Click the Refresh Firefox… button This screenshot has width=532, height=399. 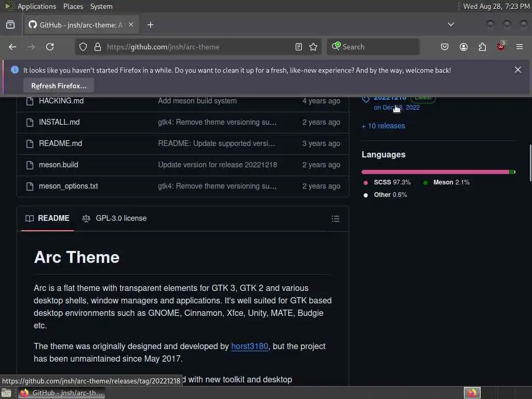pos(59,86)
